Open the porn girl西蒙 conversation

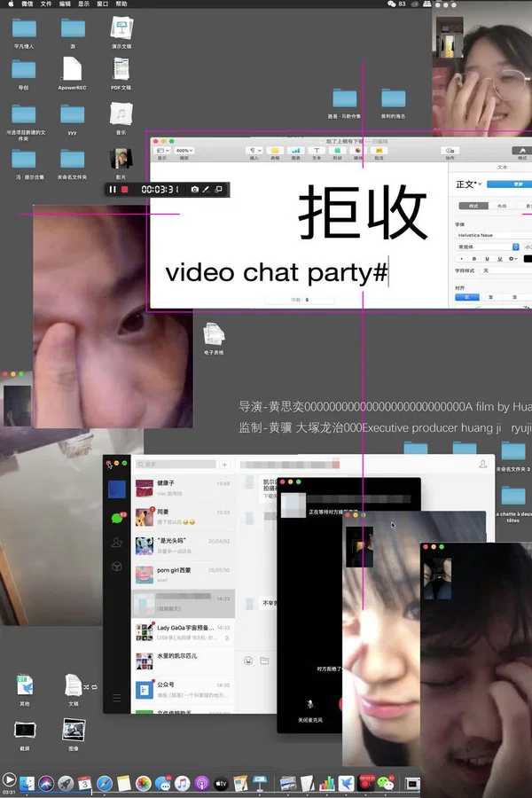183,575
